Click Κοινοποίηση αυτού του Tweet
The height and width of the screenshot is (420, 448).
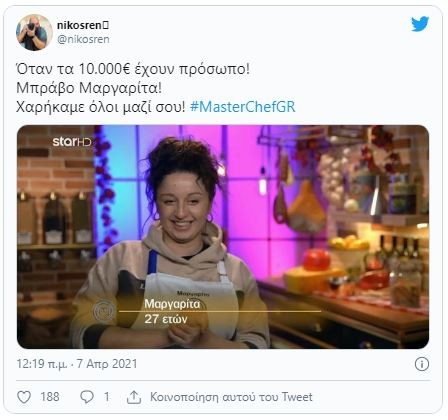(x=231, y=397)
